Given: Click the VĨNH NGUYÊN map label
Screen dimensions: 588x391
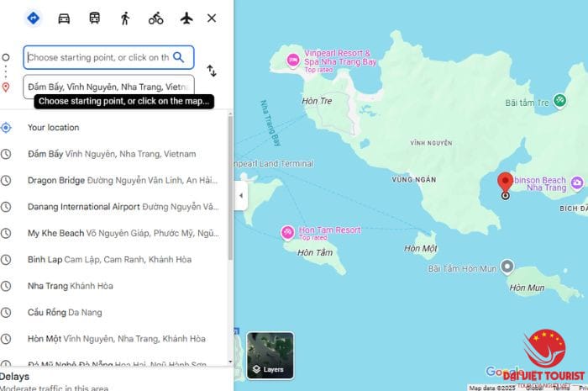Looking at the screenshot, I should (x=431, y=143).
